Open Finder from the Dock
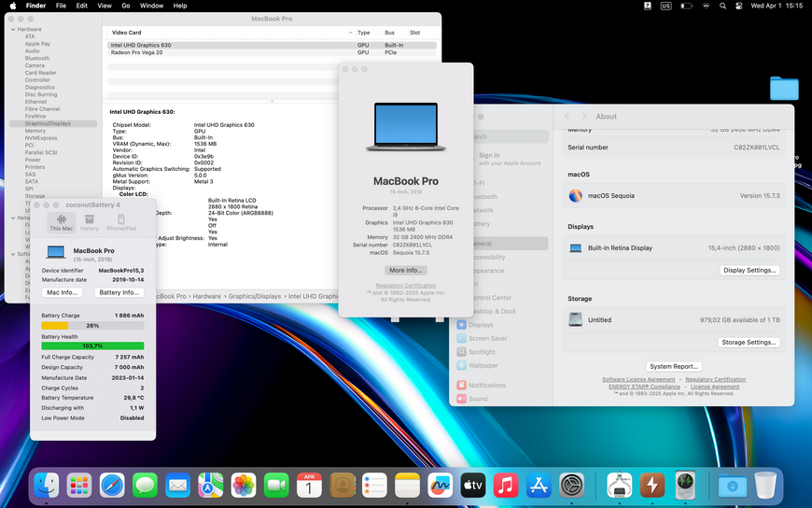The width and height of the screenshot is (812, 508). [47, 486]
